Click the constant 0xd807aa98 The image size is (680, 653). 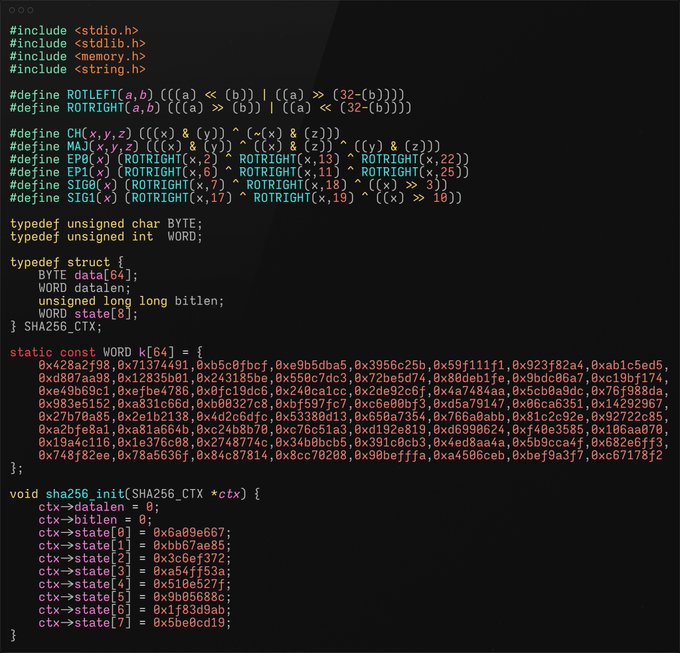(x=74, y=379)
